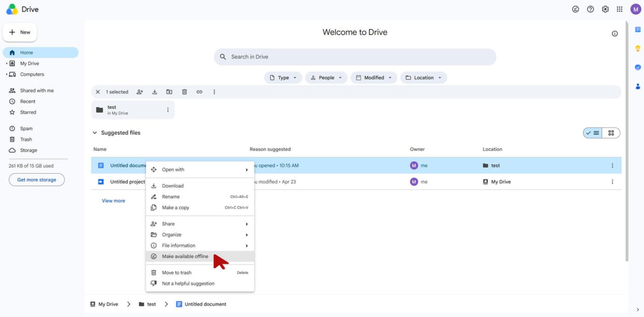This screenshot has height=317, width=644.
Task: Open the Google apps grid icon
Action: [x=620, y=9]
